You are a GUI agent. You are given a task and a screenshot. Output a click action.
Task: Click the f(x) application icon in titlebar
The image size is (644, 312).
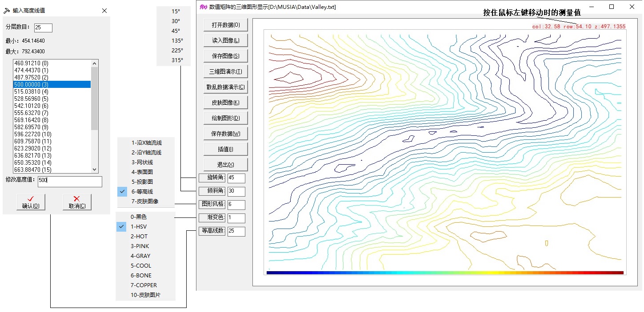point(203,7)
